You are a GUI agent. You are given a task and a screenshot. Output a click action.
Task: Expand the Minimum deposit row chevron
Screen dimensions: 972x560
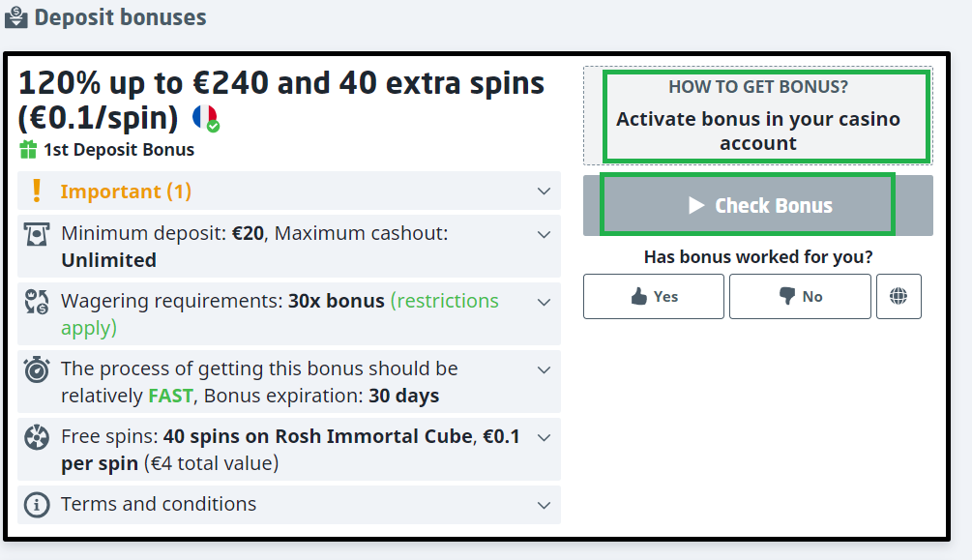tap(544, 234)
